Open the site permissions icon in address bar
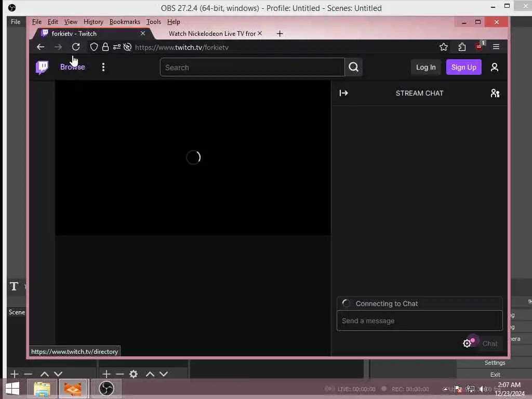This screenshot has width=532, height=399. (x=117, y=47)
